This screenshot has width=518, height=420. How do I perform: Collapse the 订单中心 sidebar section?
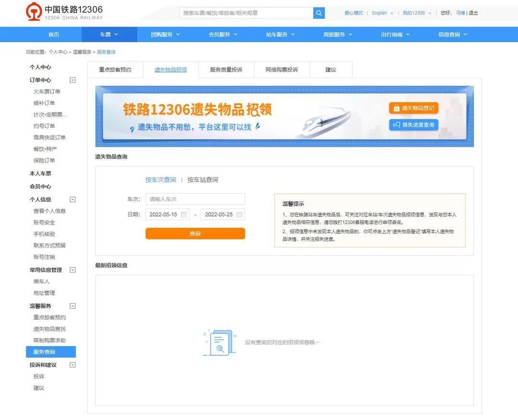73,80
